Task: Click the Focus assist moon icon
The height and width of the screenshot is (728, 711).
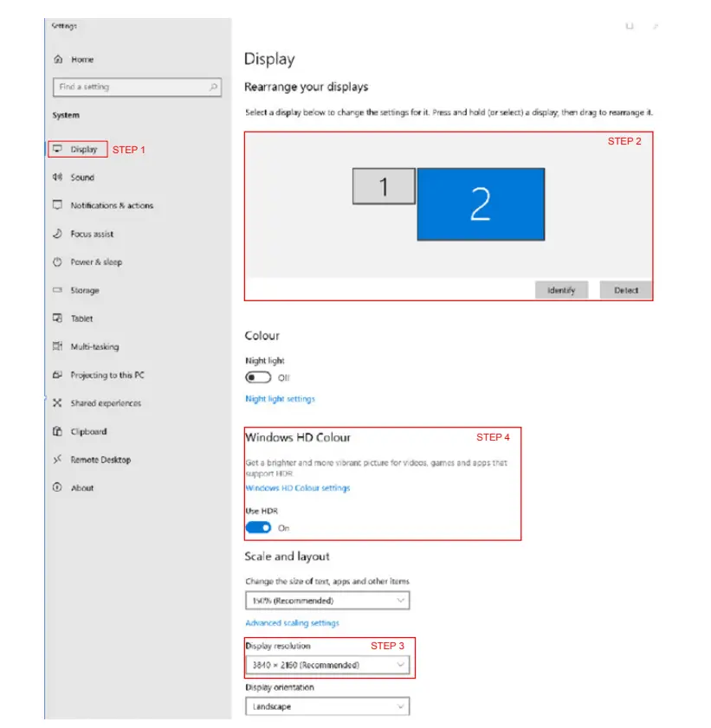Action: tap(57, 233)
